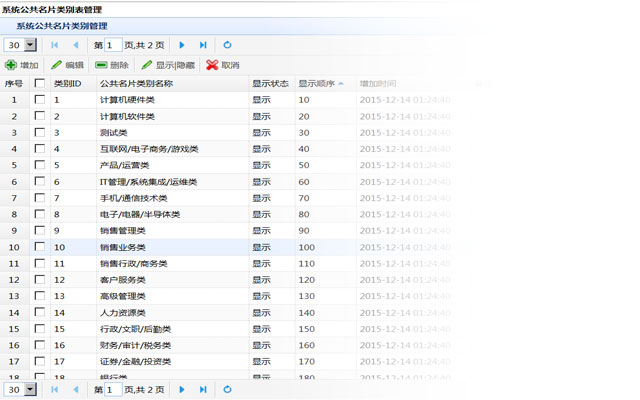Click the green 增加 (Add) icon
Image resolution: width=640 pixels, height=400 pixels.
tap(10, 65)
